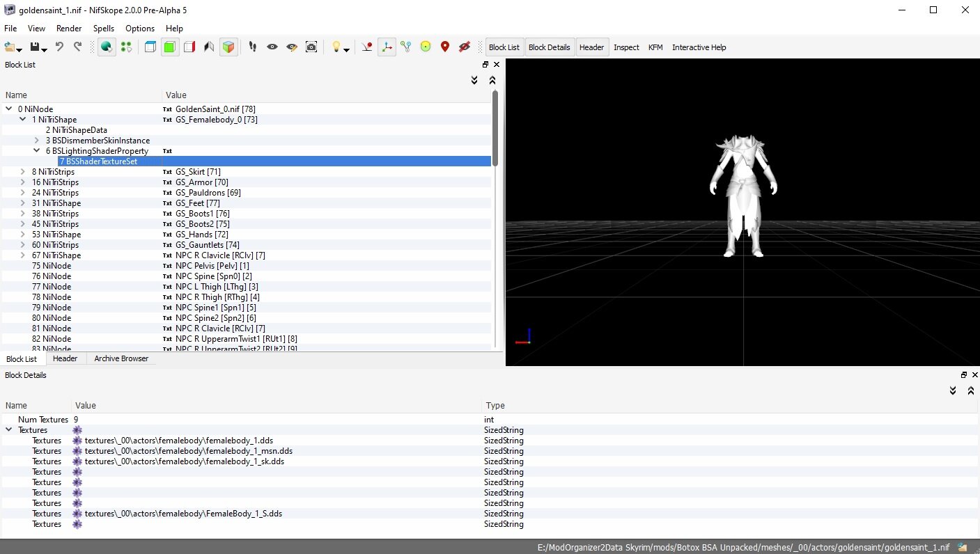Image resolution: width=980 pixels, height=554 pixels.
Task: Click the footprints walk icon
Action: pos(253,47)
